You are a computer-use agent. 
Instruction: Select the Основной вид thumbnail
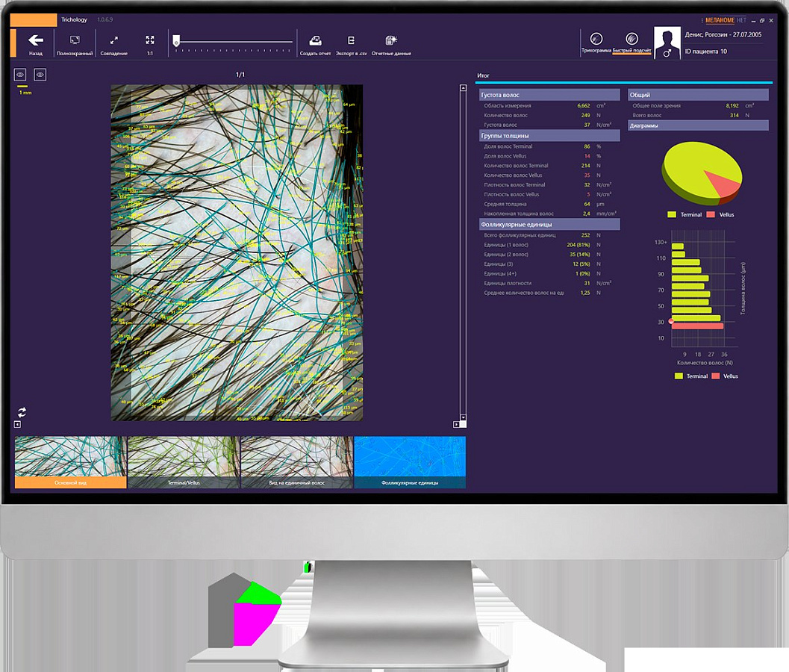70,462
